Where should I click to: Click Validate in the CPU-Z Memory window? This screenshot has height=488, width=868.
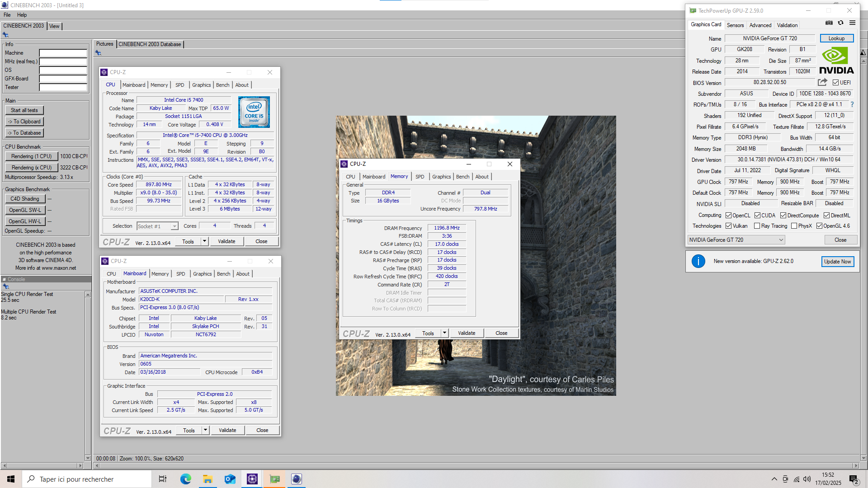[467, 333]
